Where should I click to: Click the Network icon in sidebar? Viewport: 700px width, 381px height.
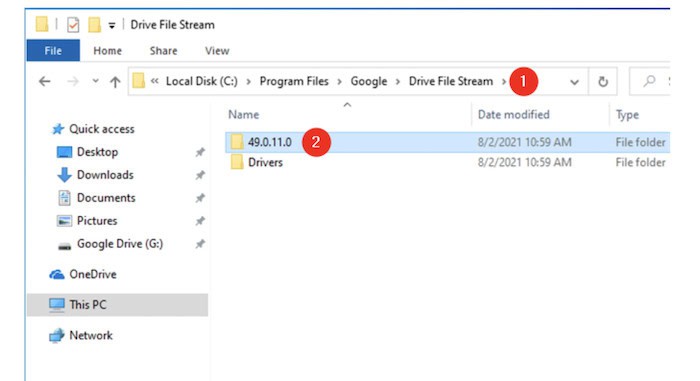pos(57,335)
